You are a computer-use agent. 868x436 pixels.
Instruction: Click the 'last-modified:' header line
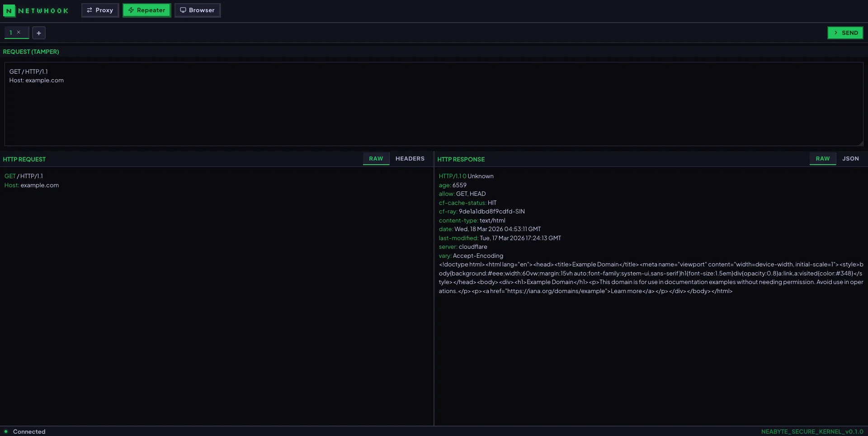[500, 238]
